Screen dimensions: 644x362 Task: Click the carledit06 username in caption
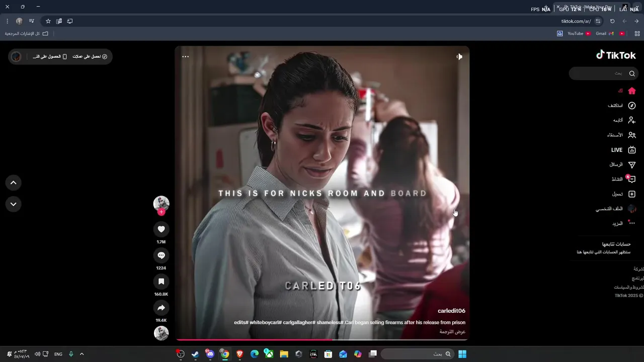[x=451, y=311]
